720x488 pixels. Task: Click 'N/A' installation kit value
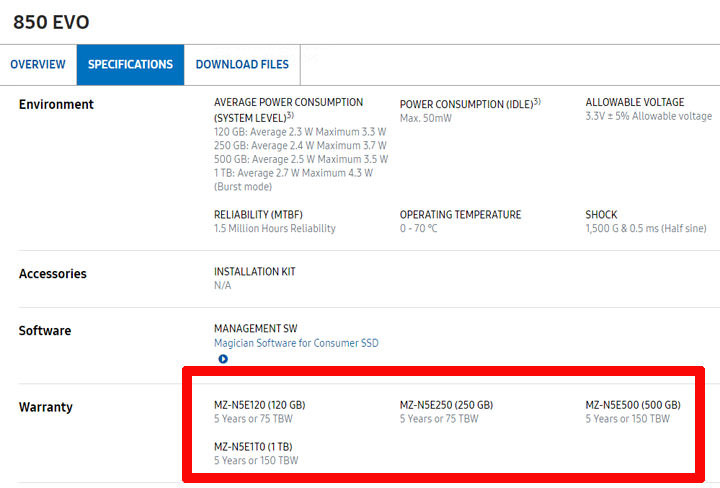(223, 286)
